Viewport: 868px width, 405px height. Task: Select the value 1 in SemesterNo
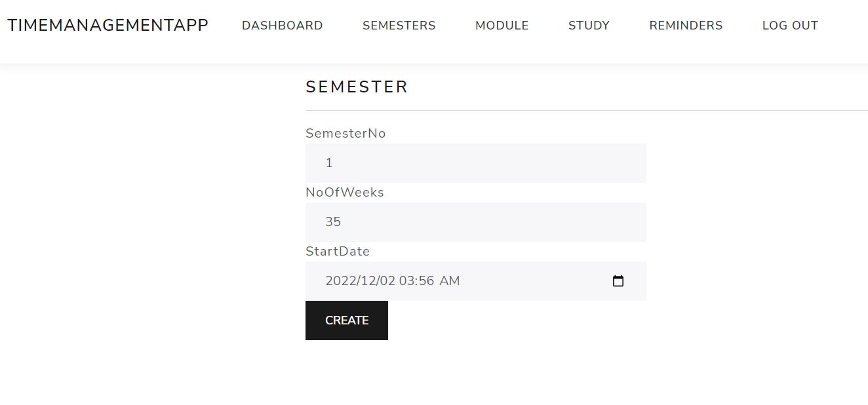tap(328, 163)
